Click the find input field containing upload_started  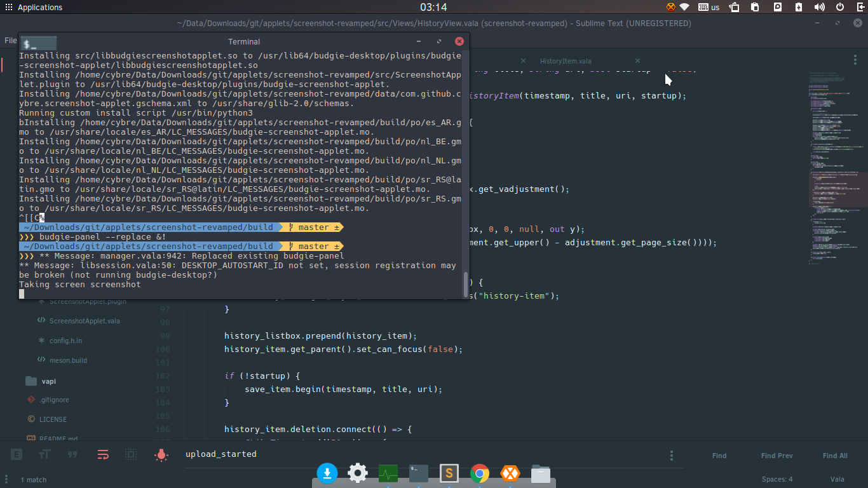[x=423, y=454]
